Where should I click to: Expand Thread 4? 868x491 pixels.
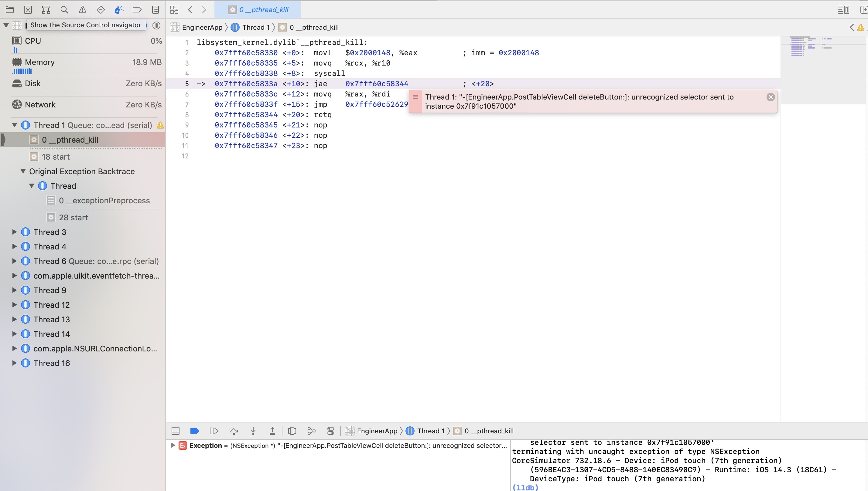pos(15,246)
